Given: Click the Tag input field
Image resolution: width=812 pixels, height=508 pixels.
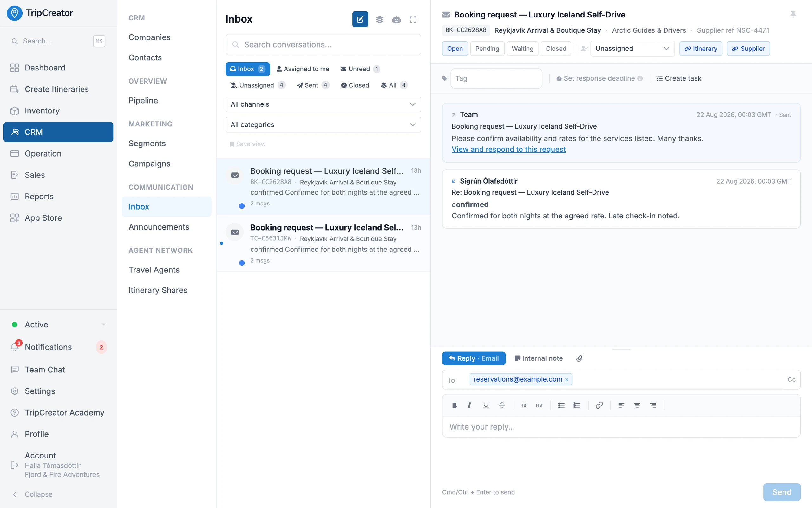Looking at the screenshot, I should (x=496, y=78).
